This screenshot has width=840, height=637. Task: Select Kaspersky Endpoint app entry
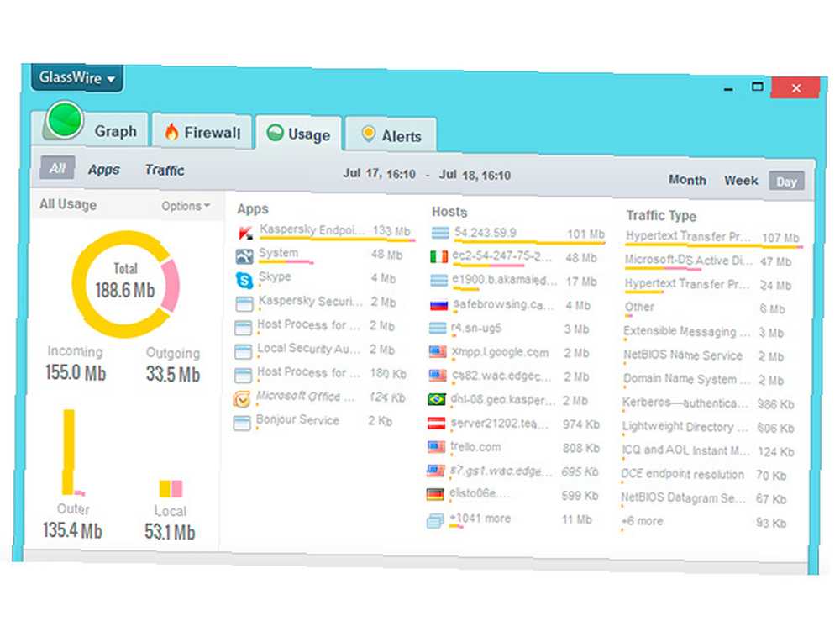pos(325,231)
